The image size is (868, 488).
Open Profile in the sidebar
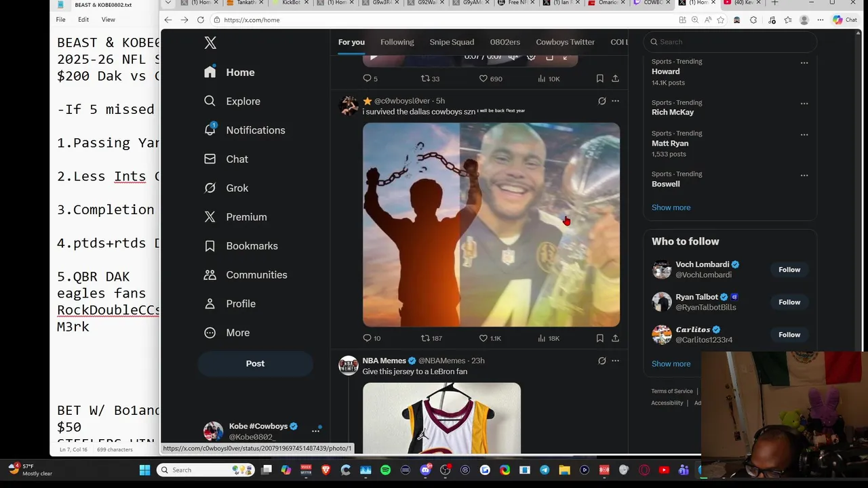click(230, 304)
